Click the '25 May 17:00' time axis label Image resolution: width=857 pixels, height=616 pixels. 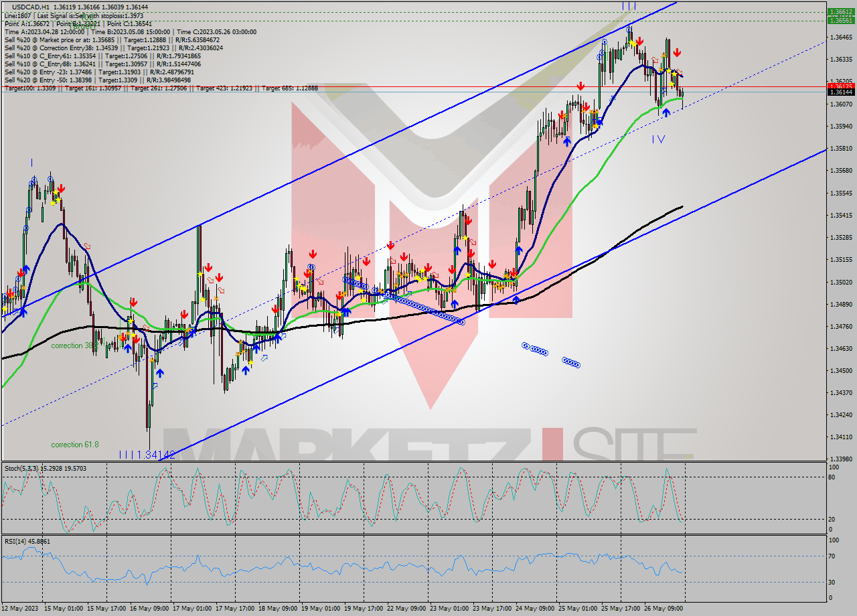[x=620, y=608]
